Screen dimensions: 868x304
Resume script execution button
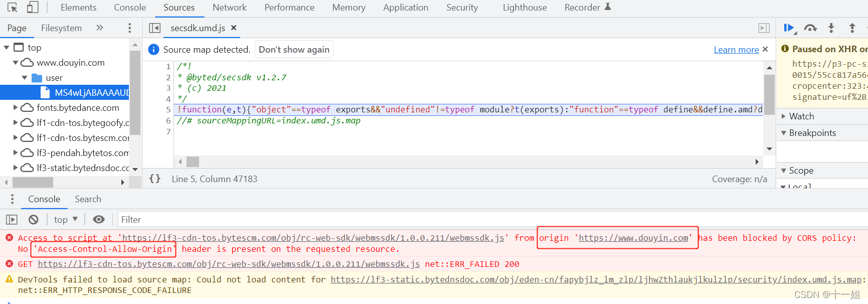tap(789, 28)
